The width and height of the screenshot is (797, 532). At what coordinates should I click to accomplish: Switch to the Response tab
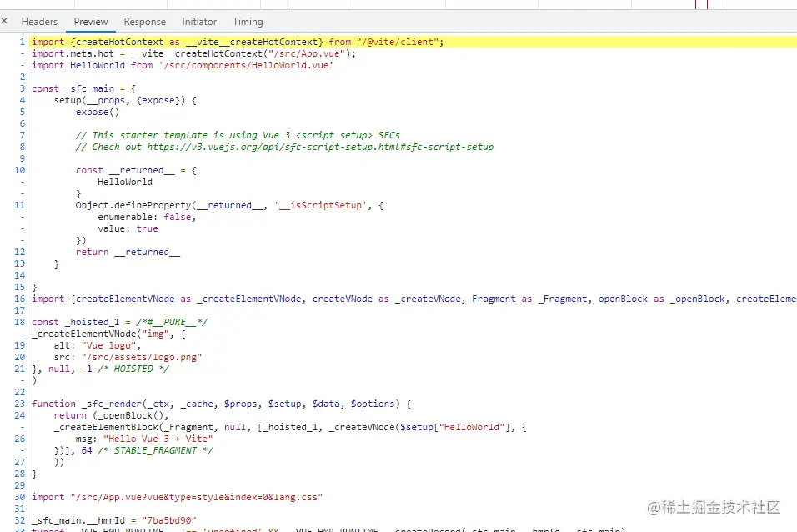tap(145, 22)
